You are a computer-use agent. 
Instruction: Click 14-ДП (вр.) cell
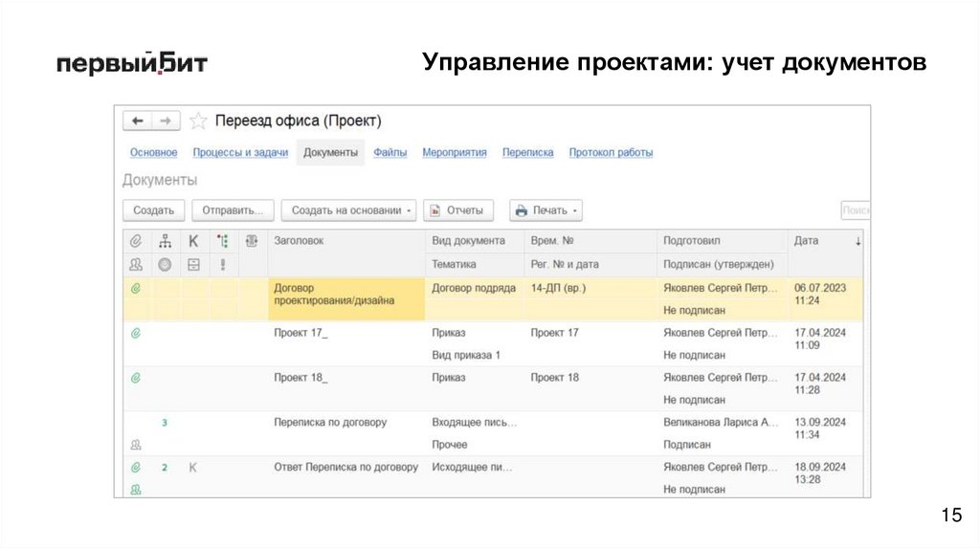click(x=558, y=288)
